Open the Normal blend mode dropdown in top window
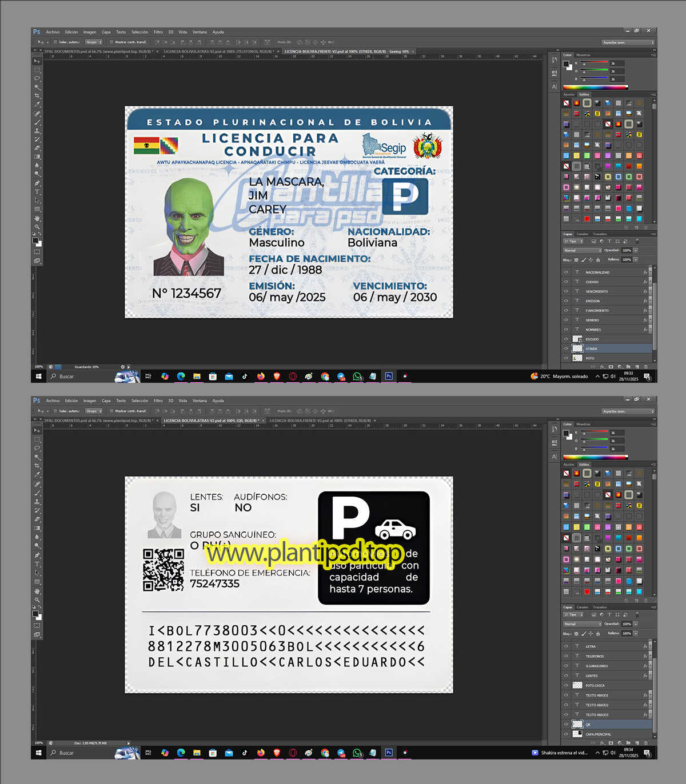 (x=582, y=250)
